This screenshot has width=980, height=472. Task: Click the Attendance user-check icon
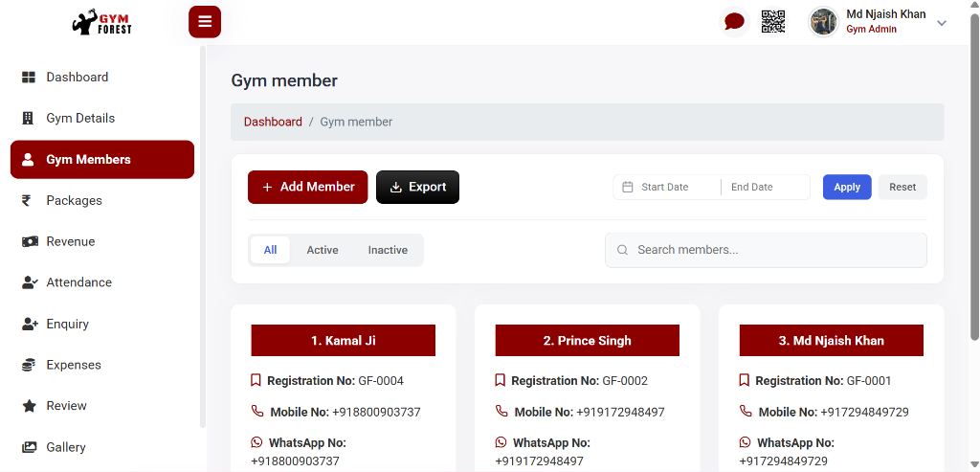30,282
